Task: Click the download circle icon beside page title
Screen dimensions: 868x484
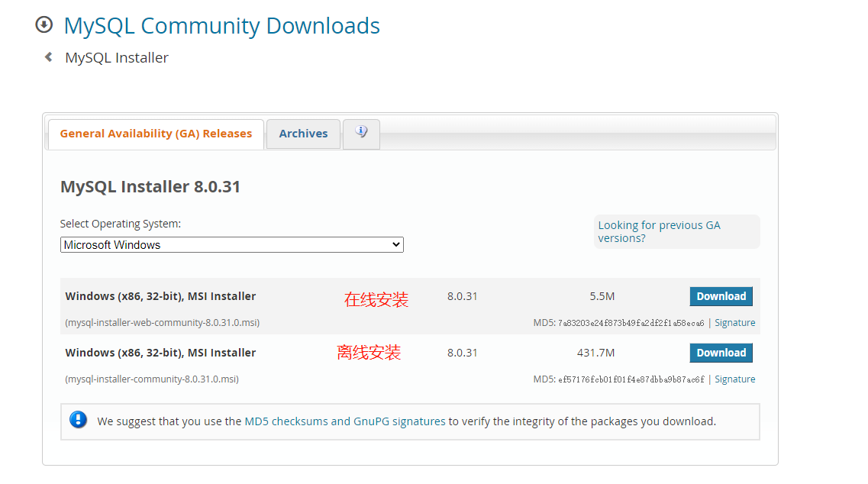Action: pos(44,25)
